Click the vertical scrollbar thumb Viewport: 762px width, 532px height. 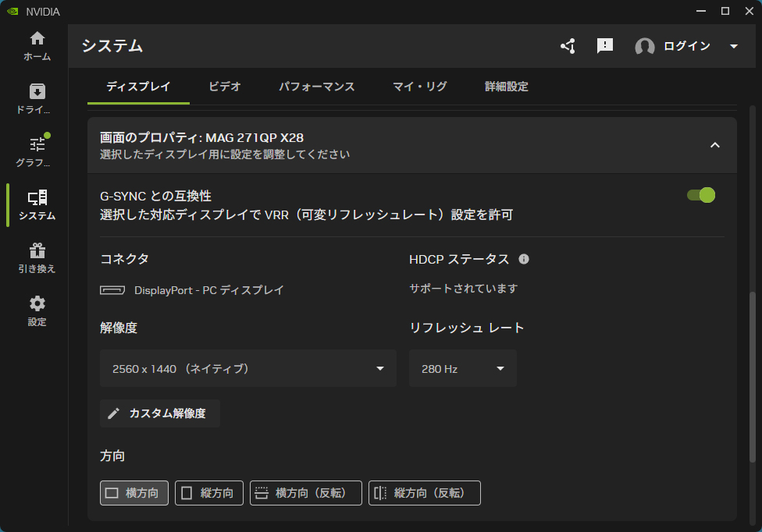[753, 377]
